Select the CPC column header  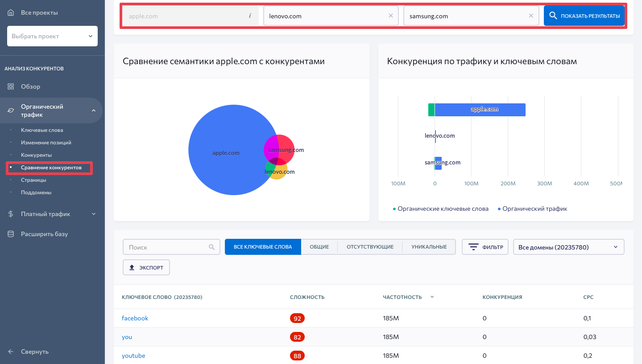coord(588,297)
